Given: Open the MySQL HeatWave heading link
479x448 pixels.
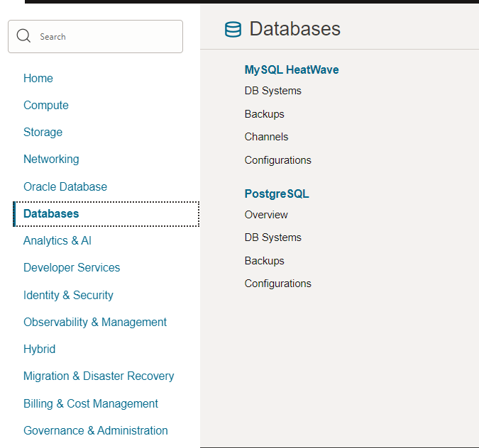Looking at the screenshot, I should pyautogui.click(x=292, y=69).
